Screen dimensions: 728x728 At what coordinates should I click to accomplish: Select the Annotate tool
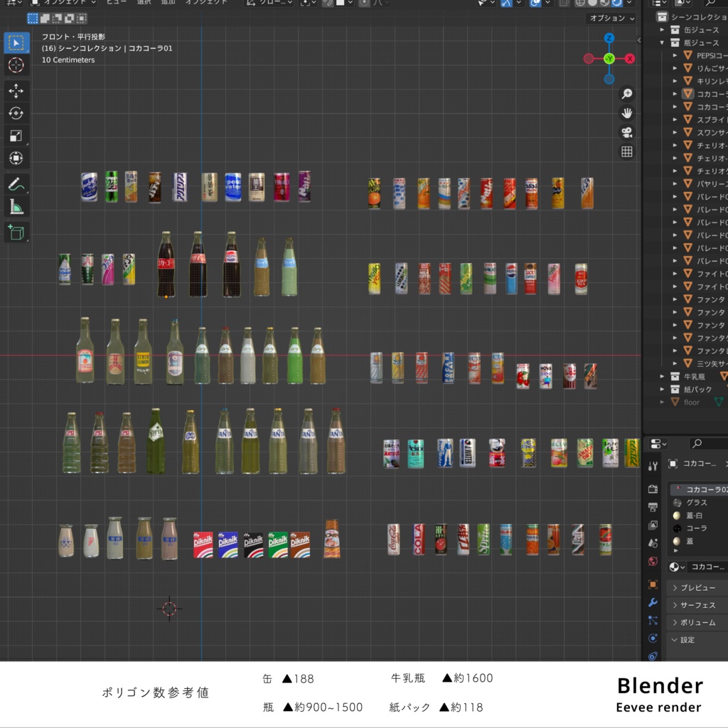(17, 181)
